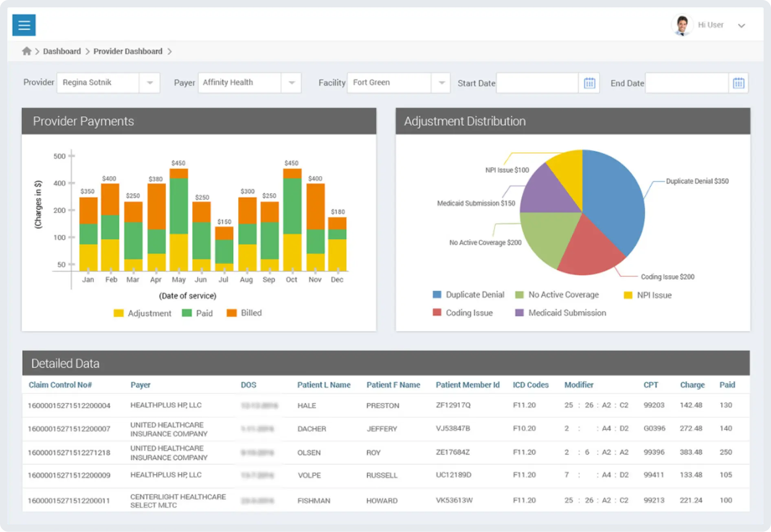Expand the Facility dropdown

point(441,83)
